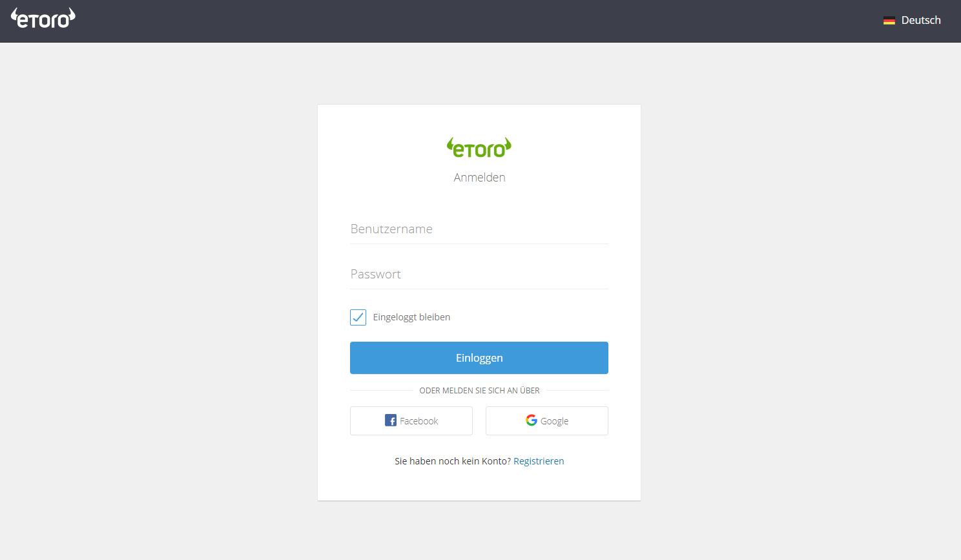This screenshot has width=961, height=560.
Task: Click the divider line left of ODER MELDEN
Action: [381, 391]
